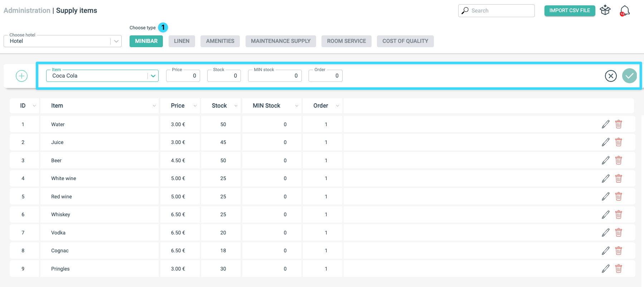Edit the Cognac row with pencil icon

(x=606, y=251)
